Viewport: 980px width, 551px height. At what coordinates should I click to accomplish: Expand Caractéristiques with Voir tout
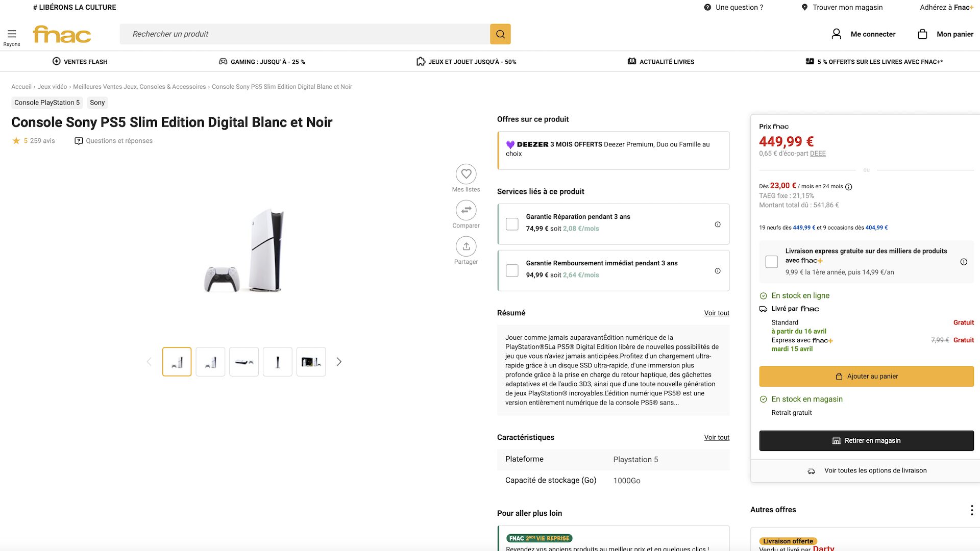(717, 438)
